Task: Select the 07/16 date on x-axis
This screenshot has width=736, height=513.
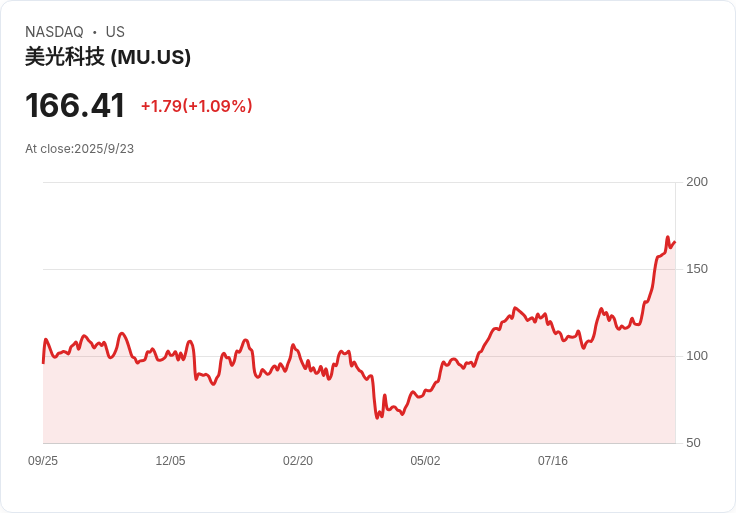Action: (553, 461)
